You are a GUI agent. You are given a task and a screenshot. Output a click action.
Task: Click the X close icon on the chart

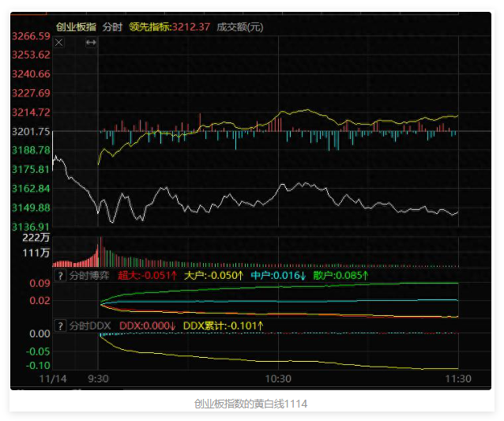click(x=58, y=43)
